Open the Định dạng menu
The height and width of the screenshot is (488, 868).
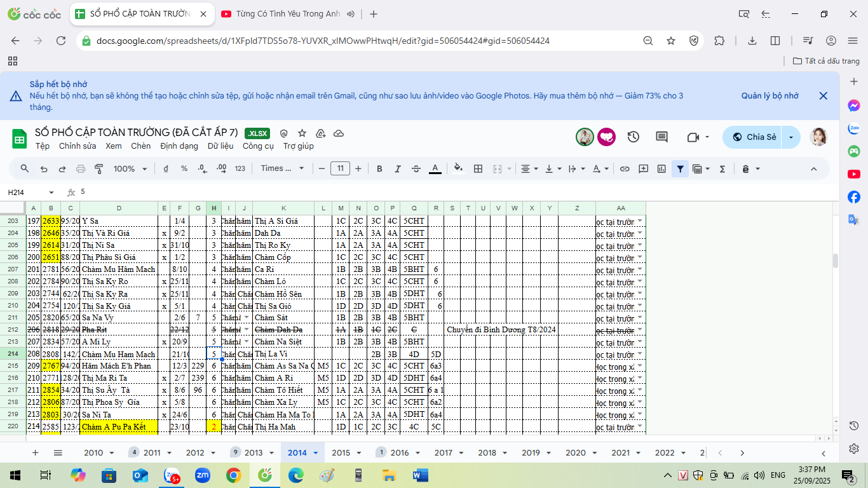click(179, 146)
